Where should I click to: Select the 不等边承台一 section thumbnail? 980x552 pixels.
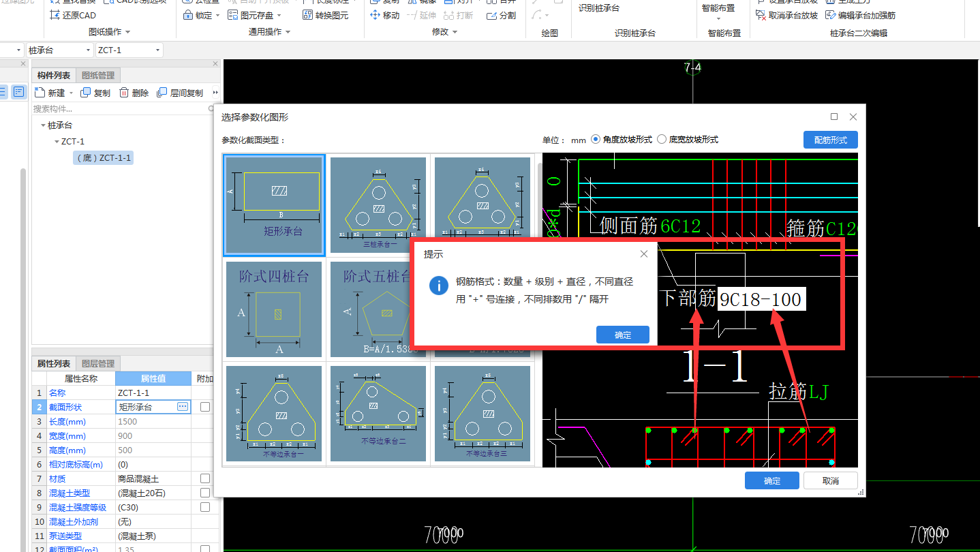274,414
